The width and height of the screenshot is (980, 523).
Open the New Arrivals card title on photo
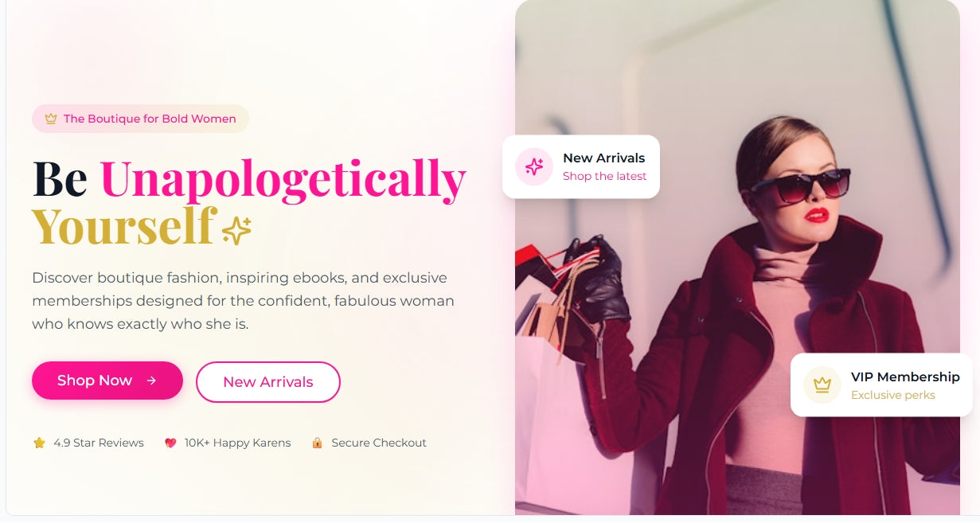click(603, 158)
